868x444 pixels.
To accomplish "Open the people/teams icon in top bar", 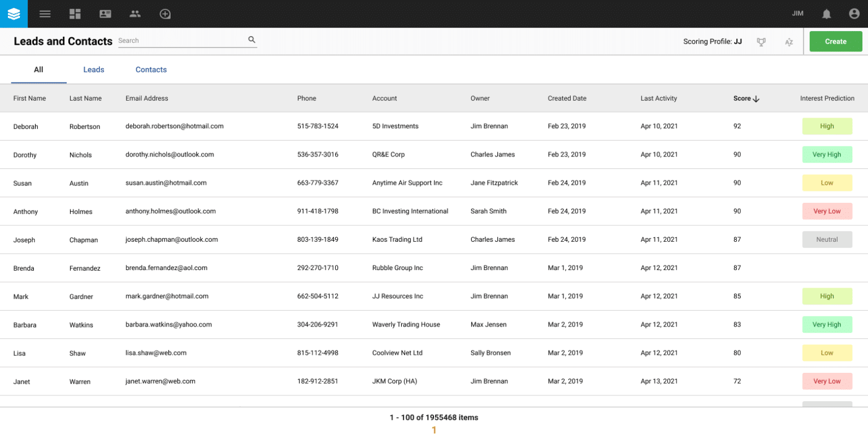I will coord(135,14).
